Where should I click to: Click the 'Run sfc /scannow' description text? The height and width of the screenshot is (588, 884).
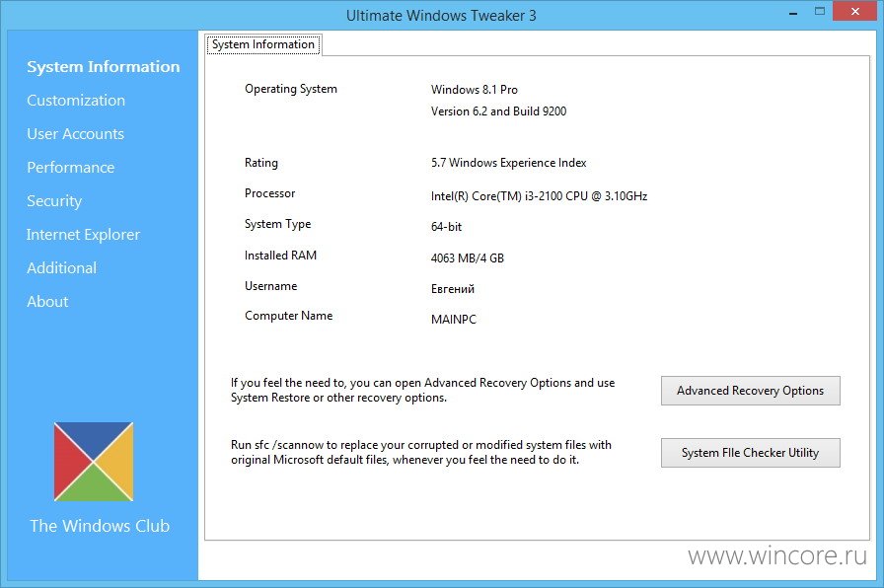pyautogui.click(x=421, y=452)
